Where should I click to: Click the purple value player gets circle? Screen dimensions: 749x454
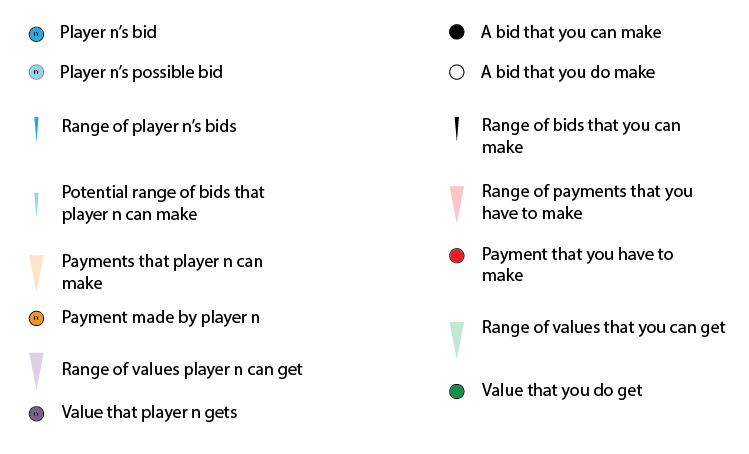36,413
